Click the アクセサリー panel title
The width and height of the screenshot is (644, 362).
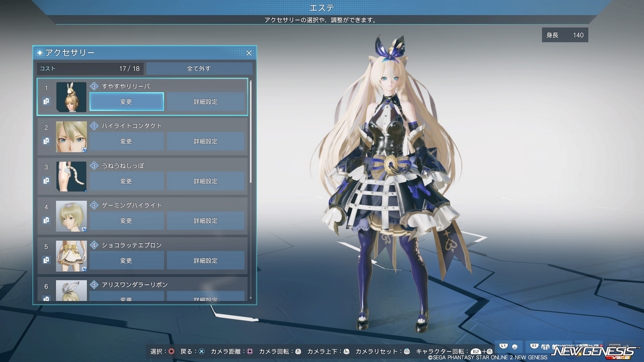tap(70, 53)
